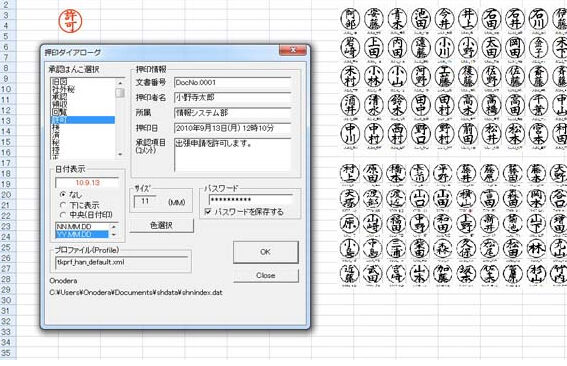Choose the 木村 name stamp
The height and width of the screenshot is (366, 567).
[350, 76]
